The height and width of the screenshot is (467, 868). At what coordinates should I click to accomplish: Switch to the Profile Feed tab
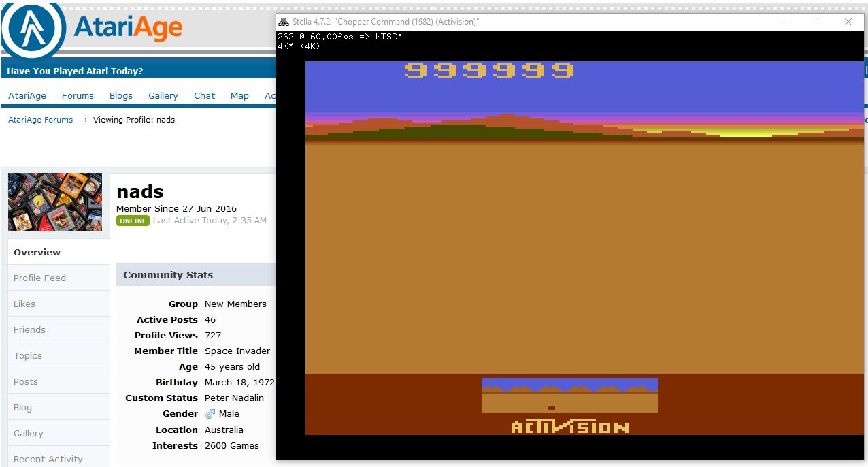click(59, 278)
